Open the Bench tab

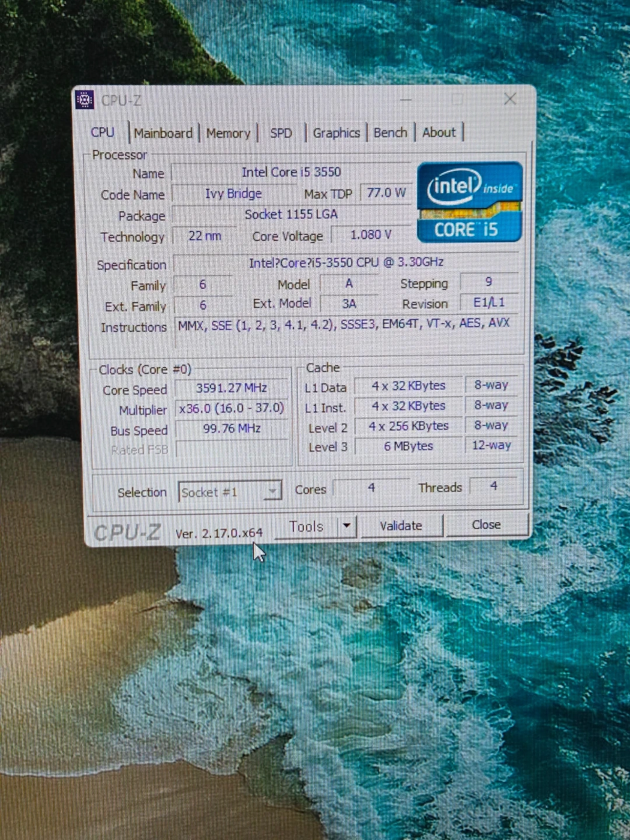point(390,133)
